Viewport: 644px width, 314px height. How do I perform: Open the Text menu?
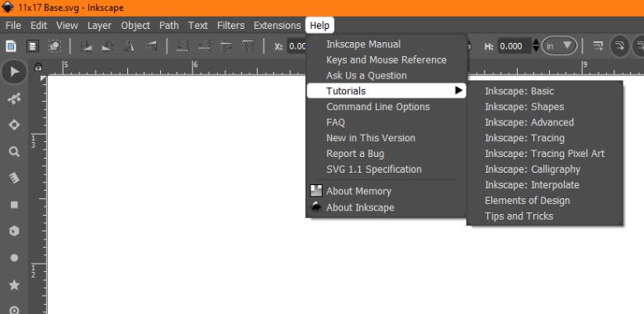click(x=198, y=26)
